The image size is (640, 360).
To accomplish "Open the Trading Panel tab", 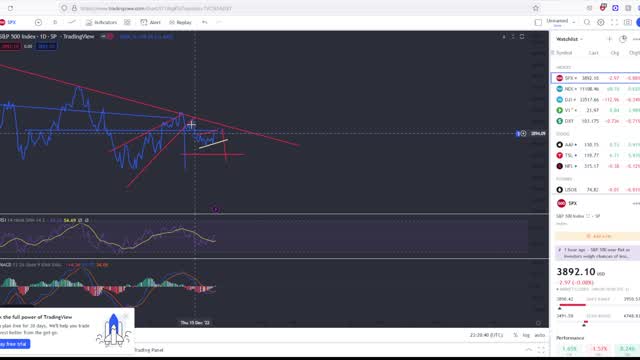I will (x=149, y=350).
